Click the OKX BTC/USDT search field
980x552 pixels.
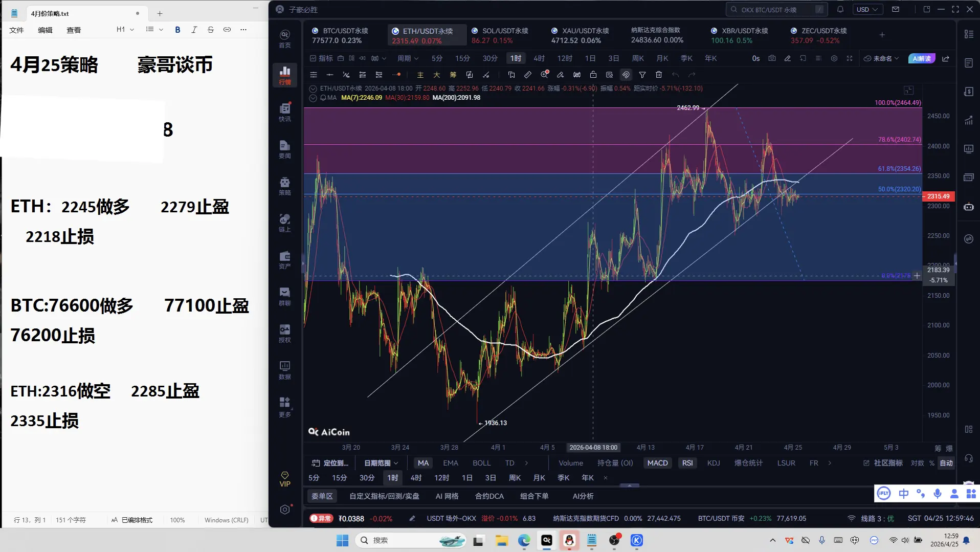776,9
